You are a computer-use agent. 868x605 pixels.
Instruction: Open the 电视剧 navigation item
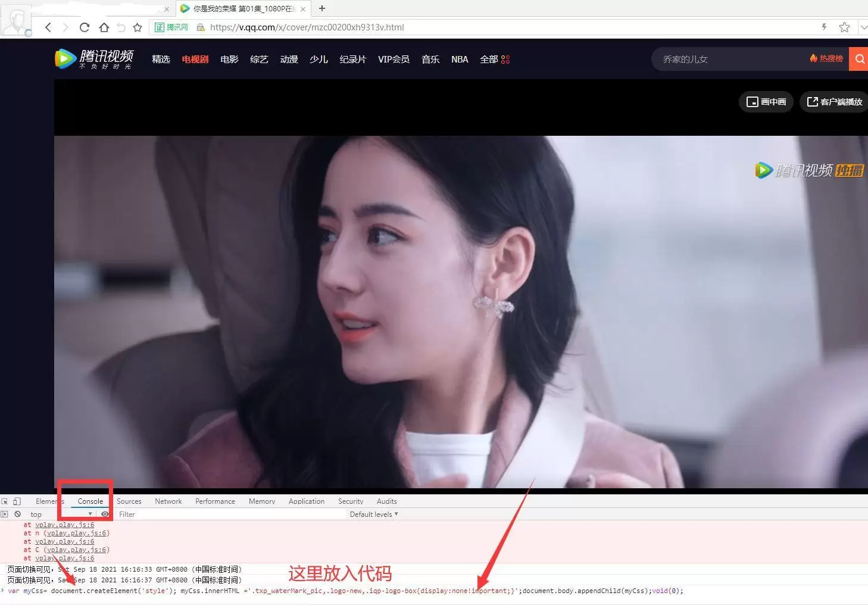point(195,59)
